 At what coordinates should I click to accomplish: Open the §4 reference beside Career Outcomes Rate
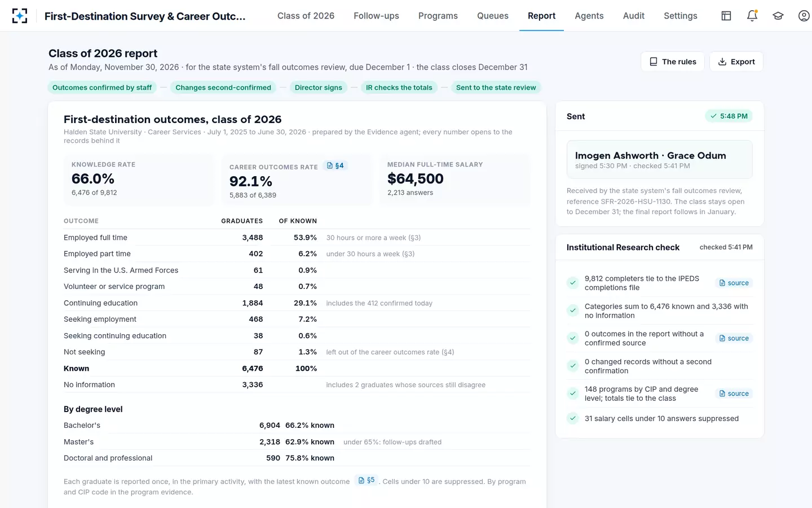(336, 166)
